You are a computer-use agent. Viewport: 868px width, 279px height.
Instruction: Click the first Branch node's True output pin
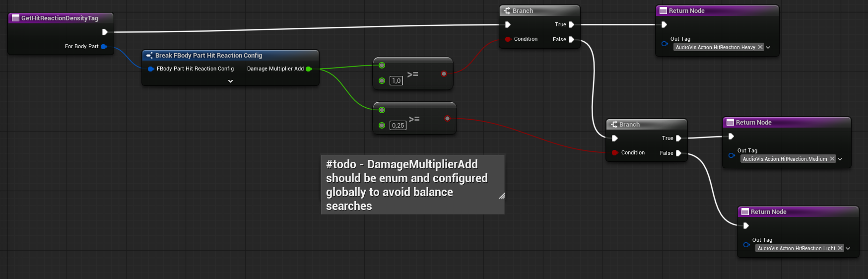[x=571, y=25]
